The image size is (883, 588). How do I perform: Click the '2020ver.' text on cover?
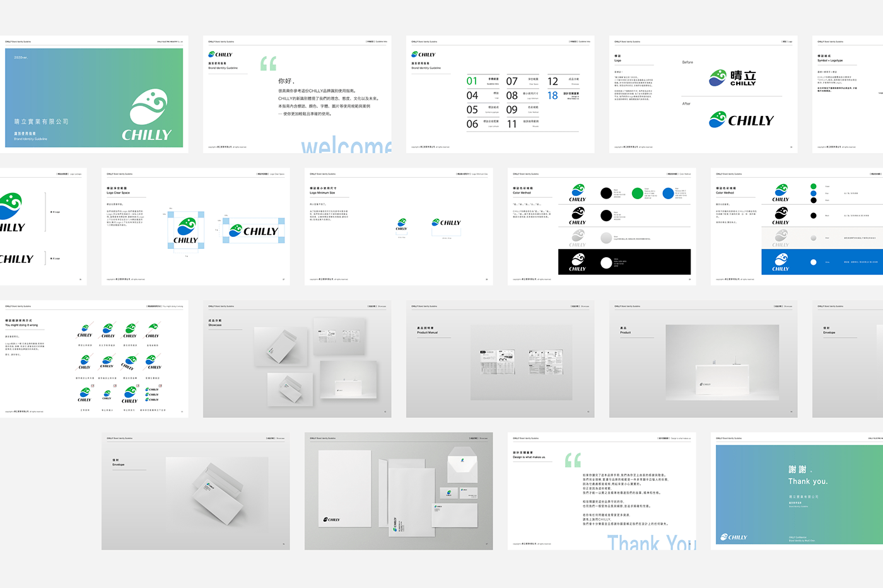pos(21,57)
